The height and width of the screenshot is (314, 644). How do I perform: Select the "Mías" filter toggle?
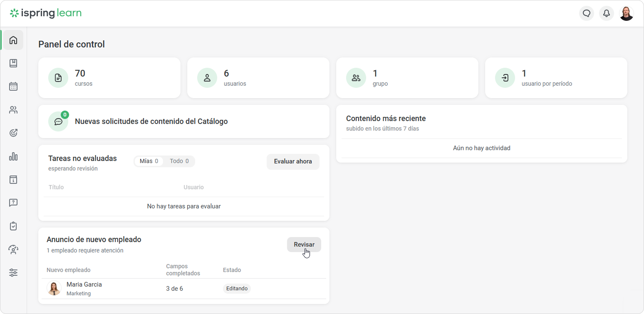[x=149, y=161]
